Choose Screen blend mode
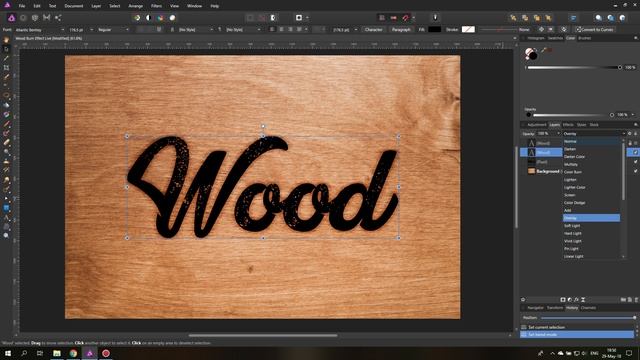The width and height of the screenshot is (640, 360). click(x=569, y=195)
